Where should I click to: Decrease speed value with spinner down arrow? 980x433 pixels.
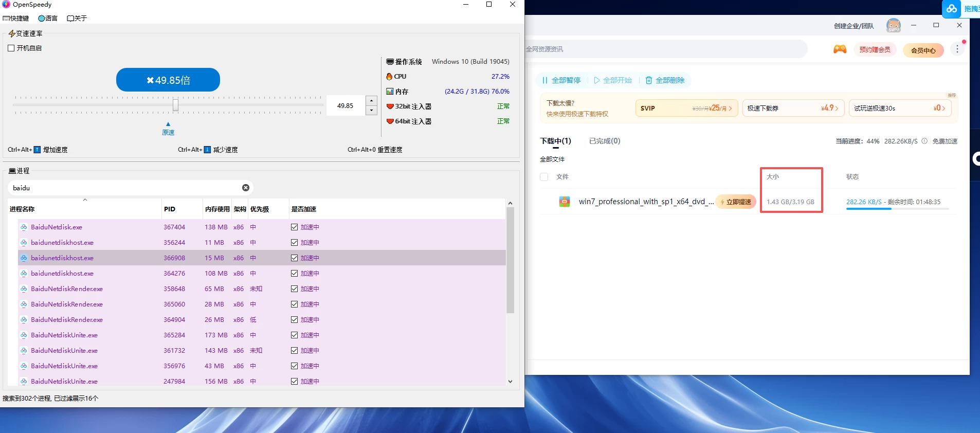tap(371, 111)
